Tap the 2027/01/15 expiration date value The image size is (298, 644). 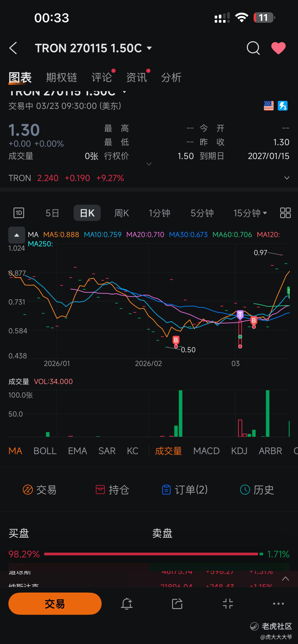pos(269,156)
